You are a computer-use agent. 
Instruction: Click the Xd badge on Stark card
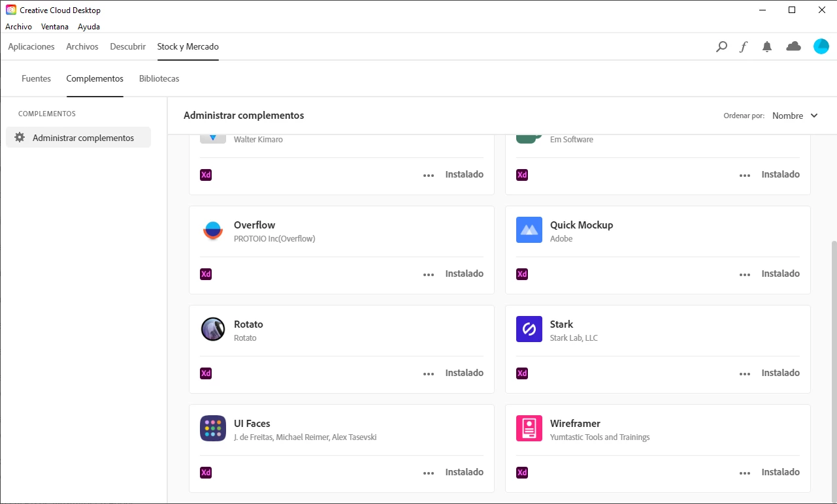[522, 373]
